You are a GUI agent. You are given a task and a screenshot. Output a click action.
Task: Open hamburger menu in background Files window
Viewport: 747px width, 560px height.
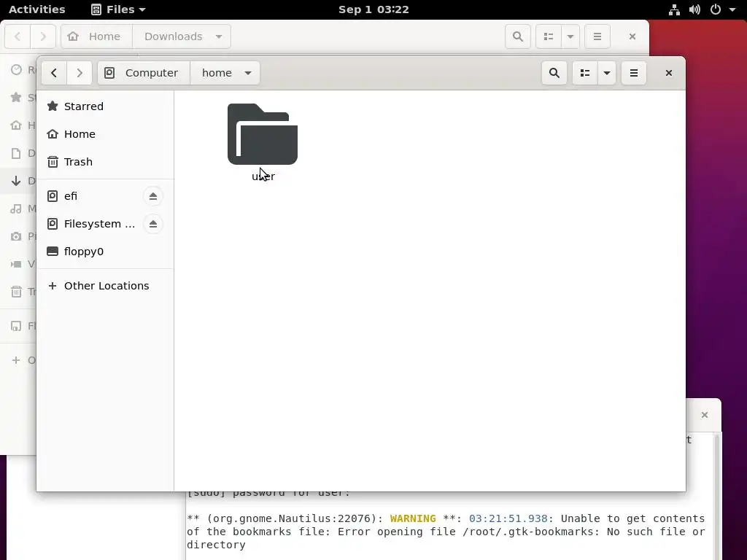597,36
